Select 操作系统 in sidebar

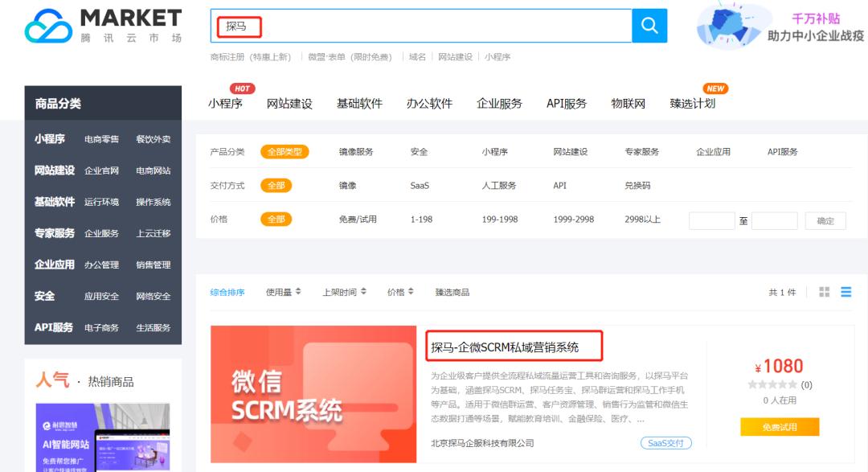(x=154, y=202)
